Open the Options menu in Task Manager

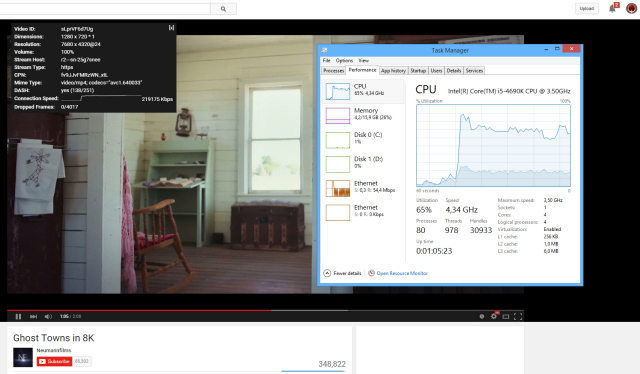click(x=344, y=60)
